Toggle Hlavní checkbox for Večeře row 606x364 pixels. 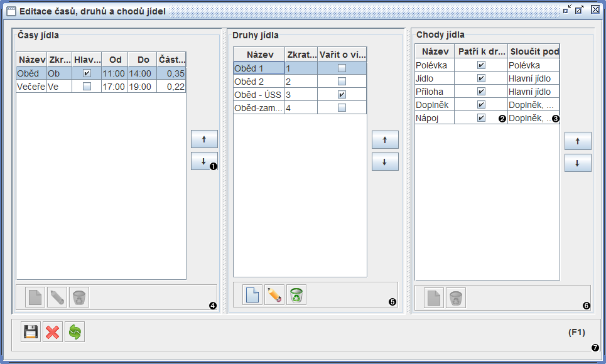click(87, 87)
